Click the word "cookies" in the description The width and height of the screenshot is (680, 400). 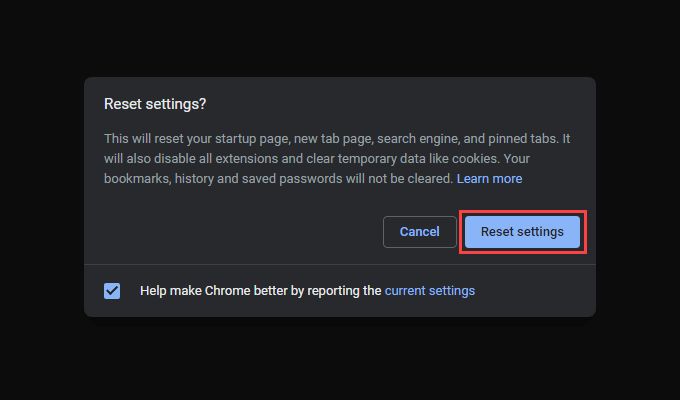(476, 160)
